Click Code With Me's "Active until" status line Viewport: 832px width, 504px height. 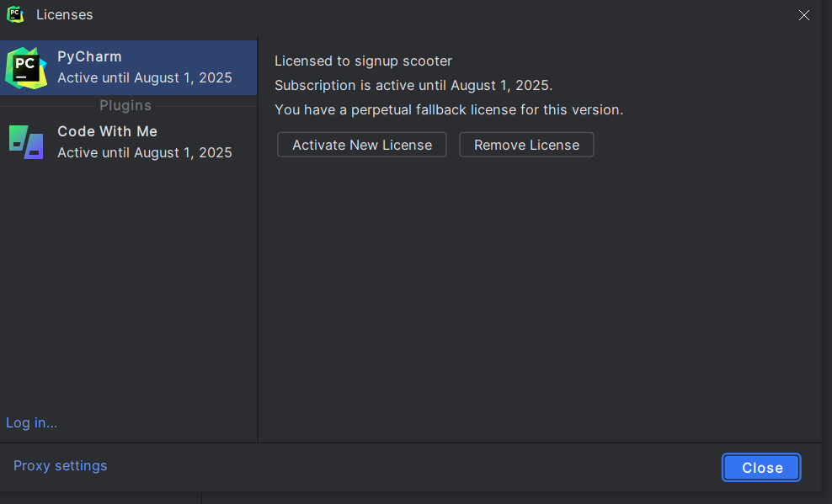[144, 153]
